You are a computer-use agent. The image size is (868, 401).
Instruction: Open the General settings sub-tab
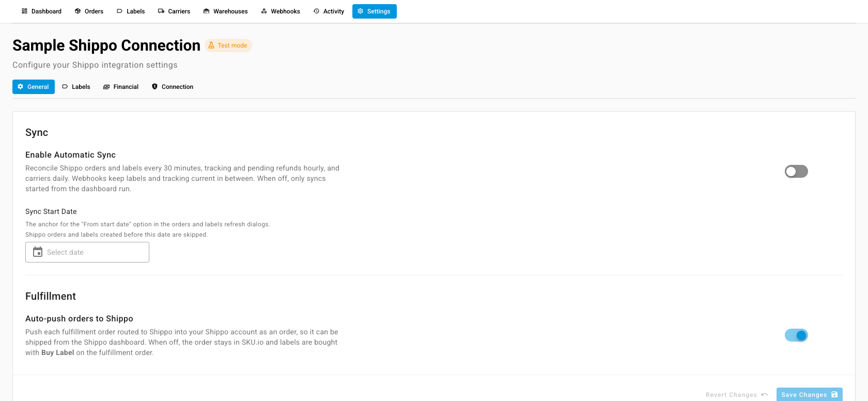[x=34, y=87]
